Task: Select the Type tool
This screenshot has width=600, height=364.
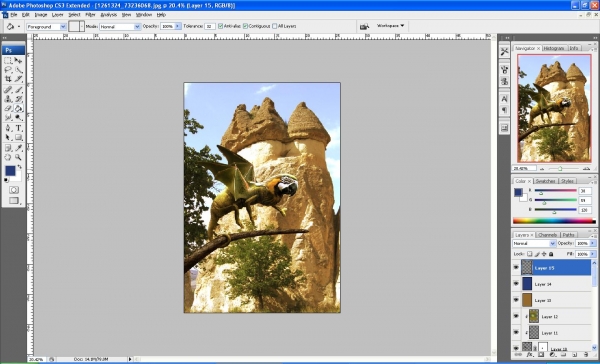Action: [x=18, y=128]
